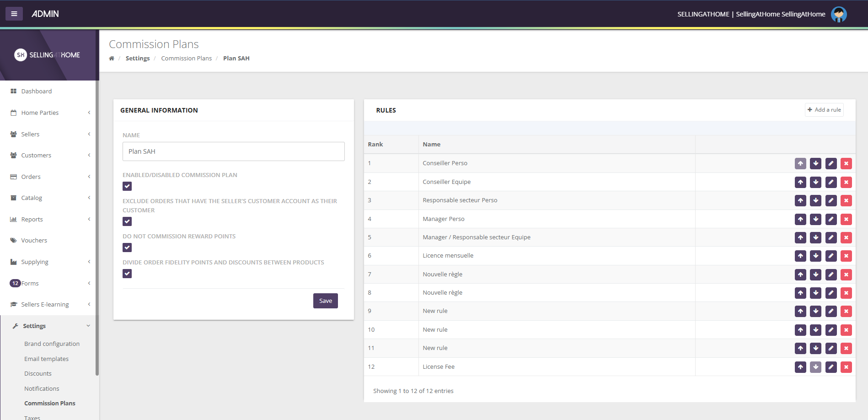Viewport: 868px width, 420px height.
Task: Move Responsable secteur Perso rule down
Action: point(815,200)
